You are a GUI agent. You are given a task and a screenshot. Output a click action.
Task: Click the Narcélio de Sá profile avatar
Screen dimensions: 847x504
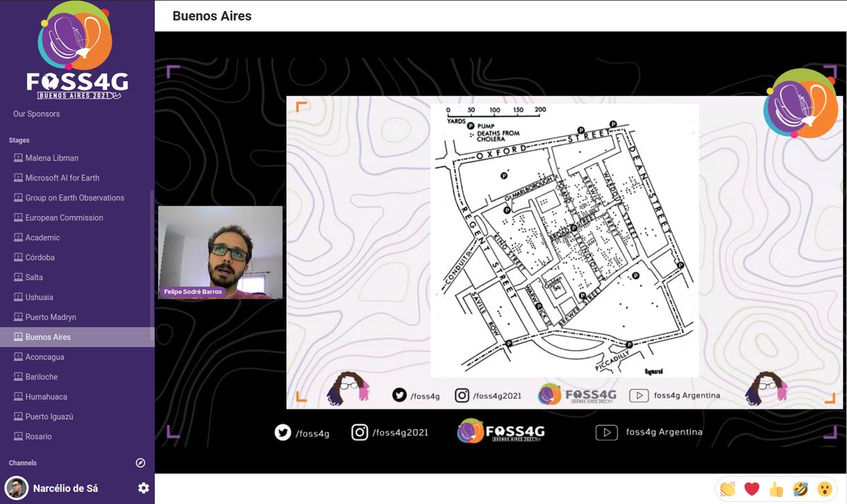(x=17, y=488)
